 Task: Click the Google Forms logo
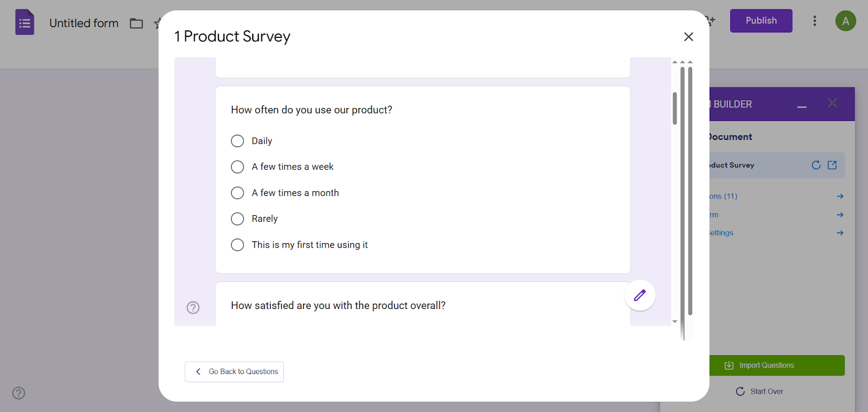(x=24, y=22)
